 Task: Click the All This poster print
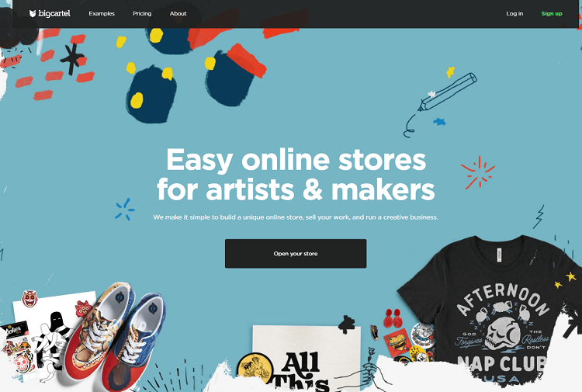(307, 359)
